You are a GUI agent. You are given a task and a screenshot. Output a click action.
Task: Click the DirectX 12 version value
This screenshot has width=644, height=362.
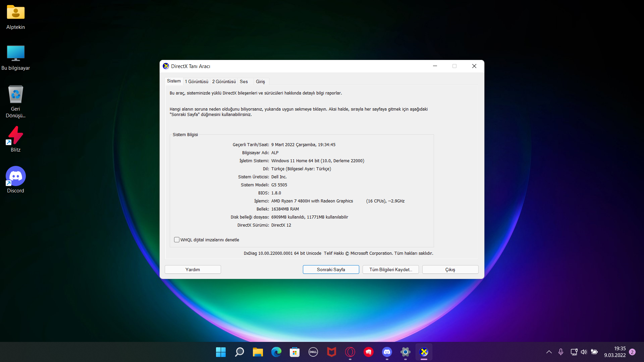pyautogui.click(x=281, y=225)
